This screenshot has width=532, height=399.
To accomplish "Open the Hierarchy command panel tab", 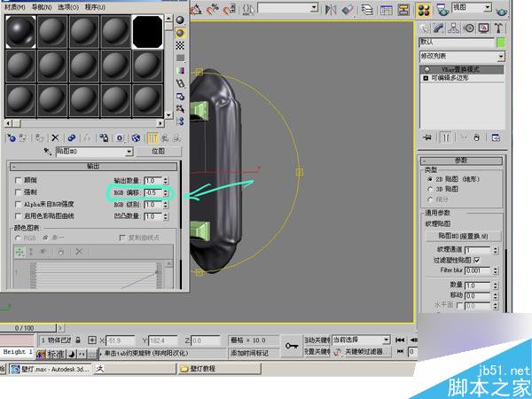I will pyautogui.click(x=454, y=28).
